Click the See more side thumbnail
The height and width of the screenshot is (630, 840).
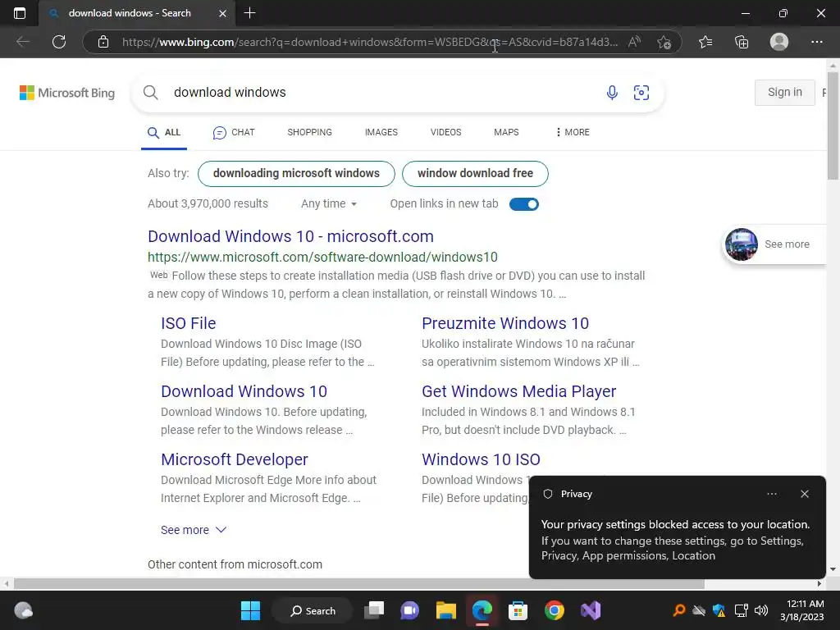point(774,244)
